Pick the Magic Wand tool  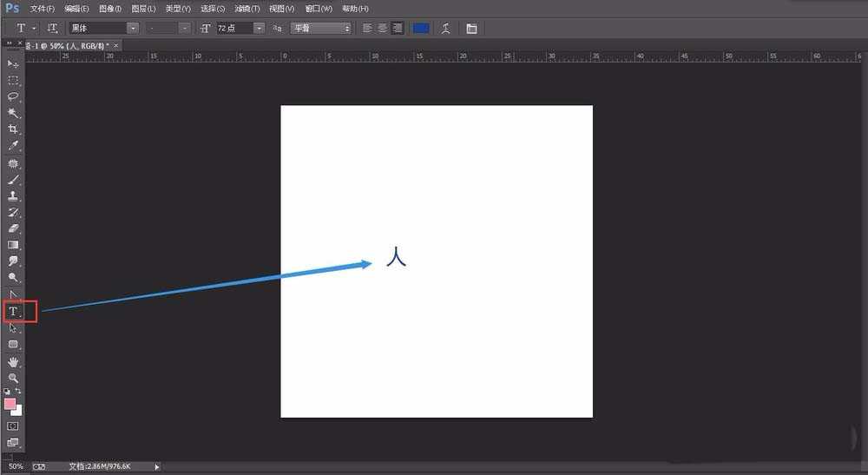[13, 113]
